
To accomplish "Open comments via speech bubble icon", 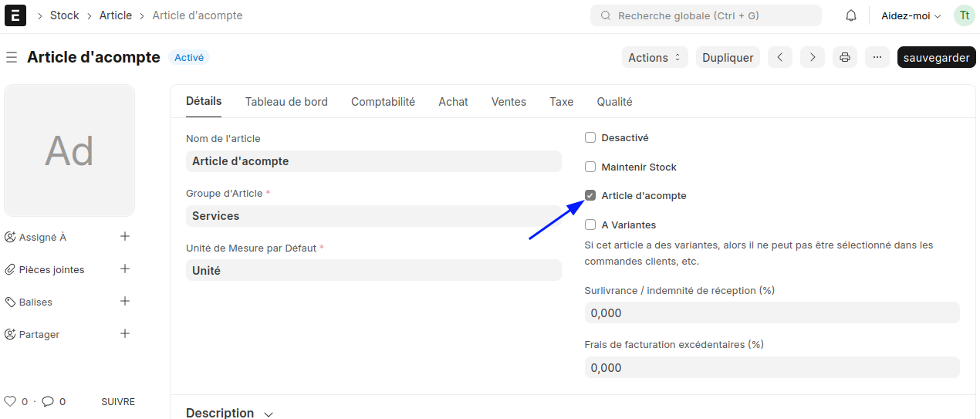I will [x=48, y=401].
